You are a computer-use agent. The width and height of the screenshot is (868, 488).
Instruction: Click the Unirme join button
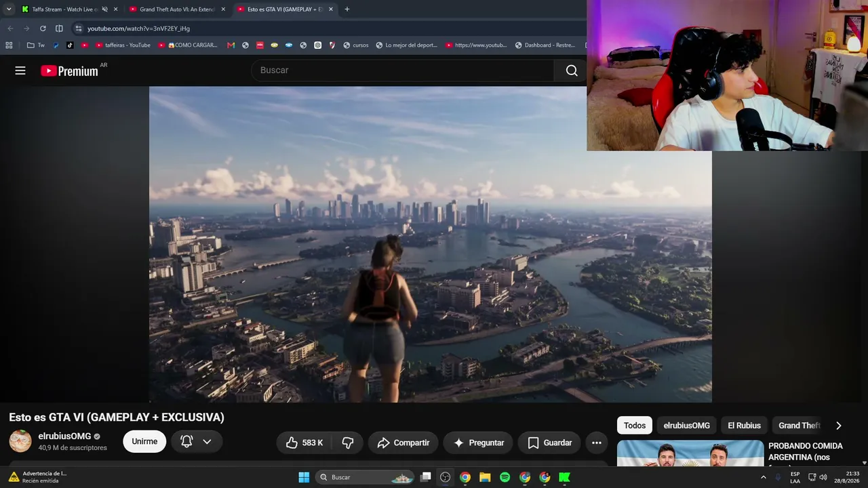(x=144, y=441)
